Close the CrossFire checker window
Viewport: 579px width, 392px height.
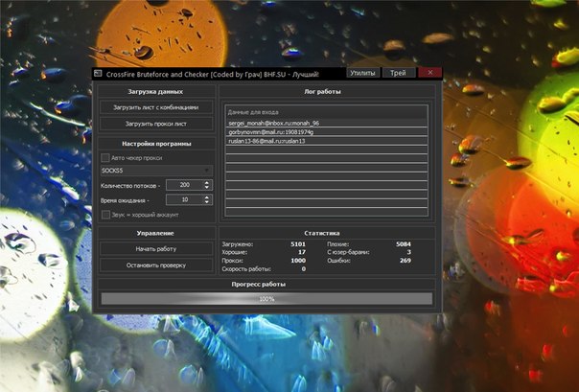(429, 73)
